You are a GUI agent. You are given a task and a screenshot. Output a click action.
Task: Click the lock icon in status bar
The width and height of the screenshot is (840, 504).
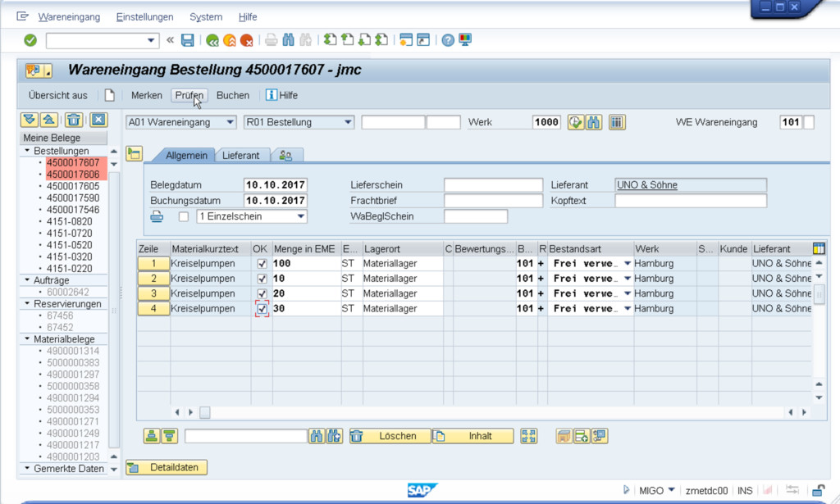coord(817,490)
